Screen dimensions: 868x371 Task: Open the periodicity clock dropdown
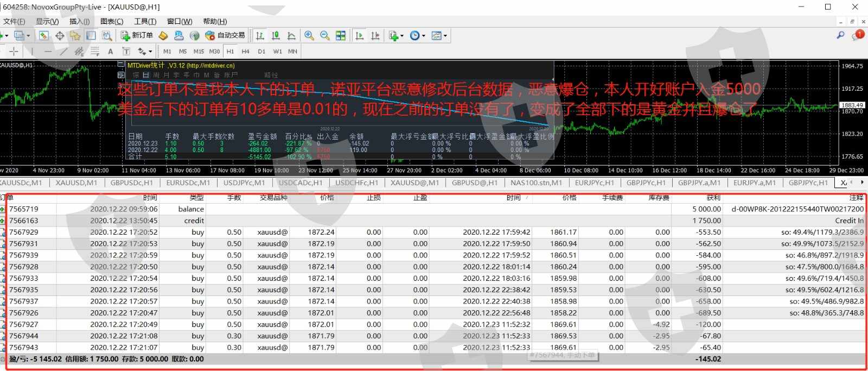417,35
